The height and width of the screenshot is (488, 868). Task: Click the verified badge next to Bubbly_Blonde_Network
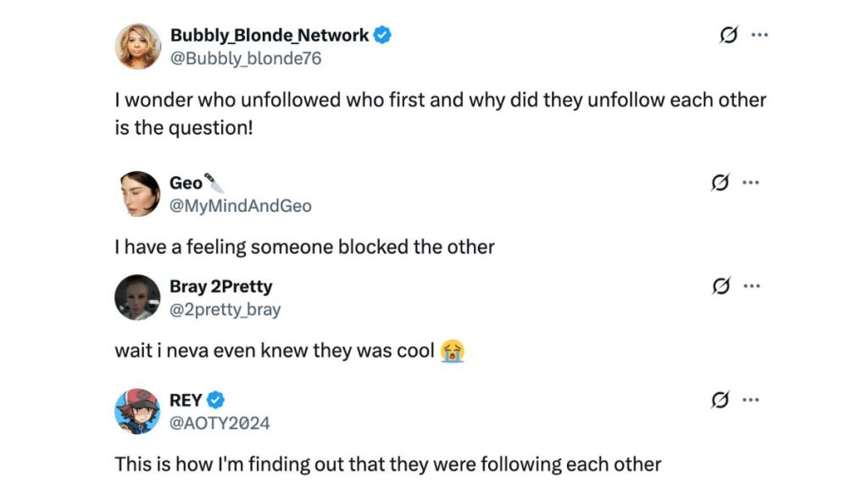(x=383, y=35)
